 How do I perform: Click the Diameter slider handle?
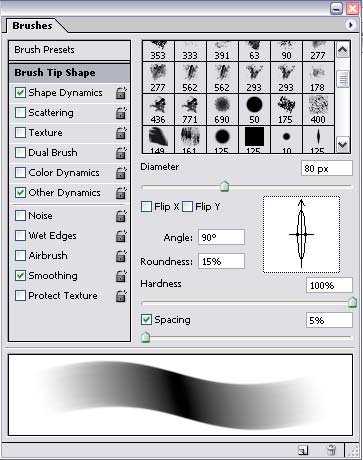coord(225,186)
